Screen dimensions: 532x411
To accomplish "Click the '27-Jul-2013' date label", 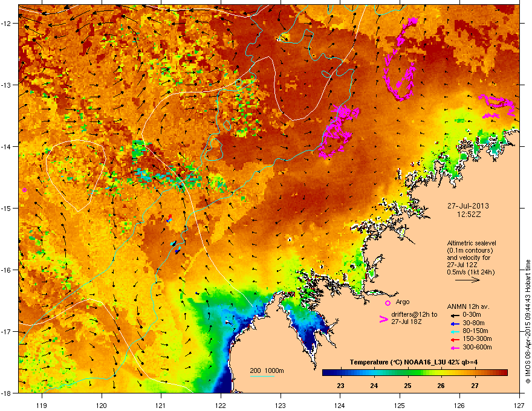I will pyautogui.click(x=468, y=206).
